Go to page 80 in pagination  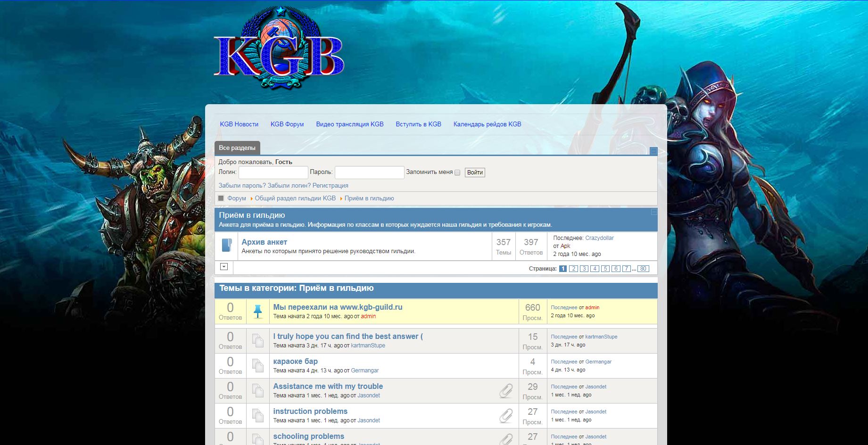(x=643, y=269)
